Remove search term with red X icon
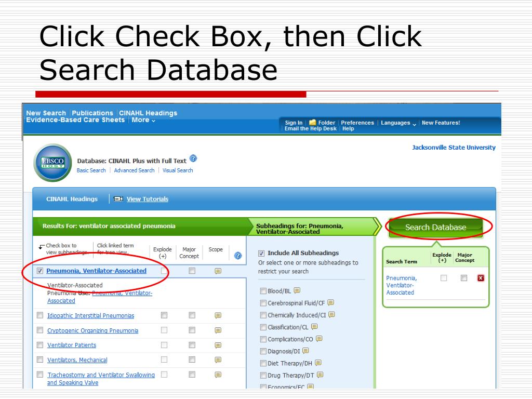 (x=481, y=278)
